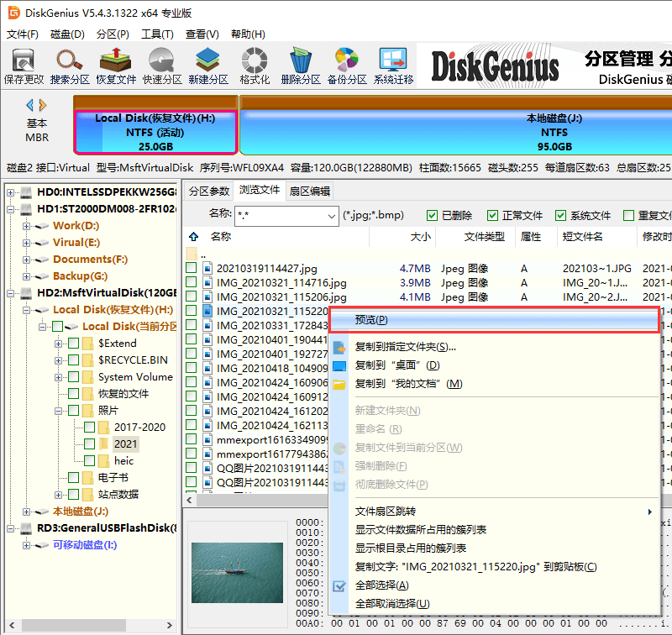672x635 pixels.
Task: Click the $RECYCLE.BIN folder icon
Action: pos(87,360)
